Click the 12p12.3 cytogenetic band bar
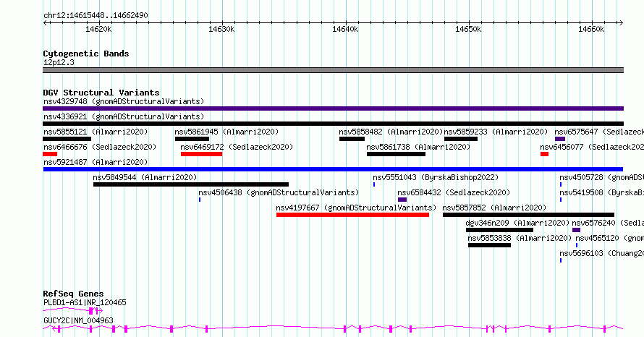Viewport: 644px width, 337px height. [333, 70]
